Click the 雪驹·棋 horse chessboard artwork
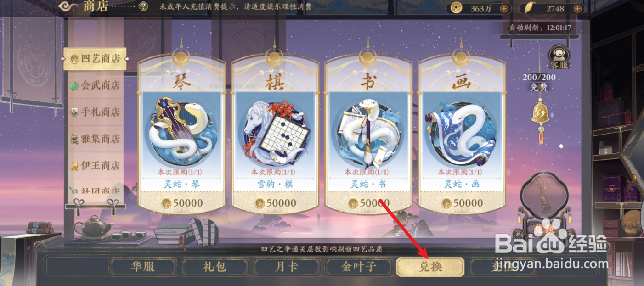644x286 pixels. tap(275, 129)
